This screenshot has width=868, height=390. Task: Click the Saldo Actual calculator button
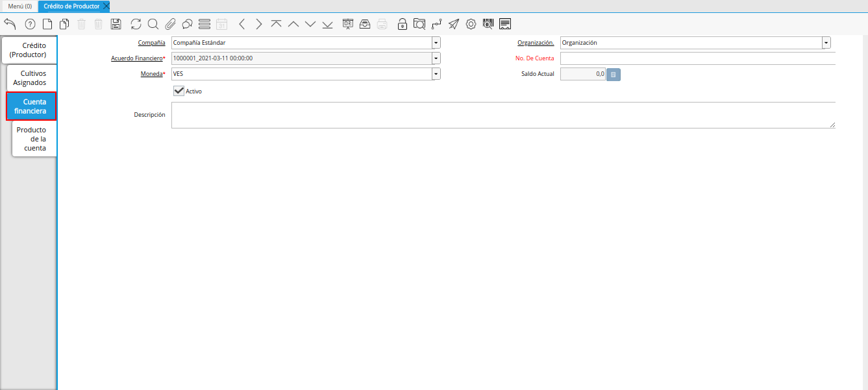pyautogui.click(x=614, y=75)
